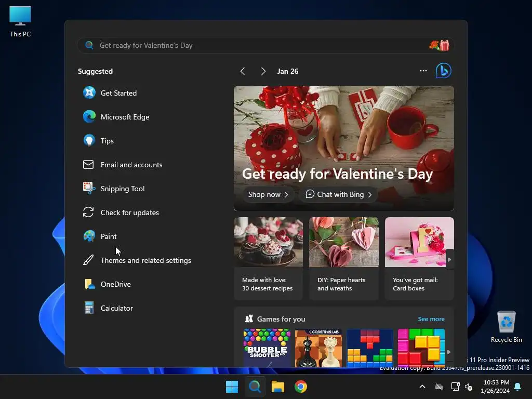Select the Recycle Bin desktop icon
The image size is (532, 399).
tap(506, 327)
